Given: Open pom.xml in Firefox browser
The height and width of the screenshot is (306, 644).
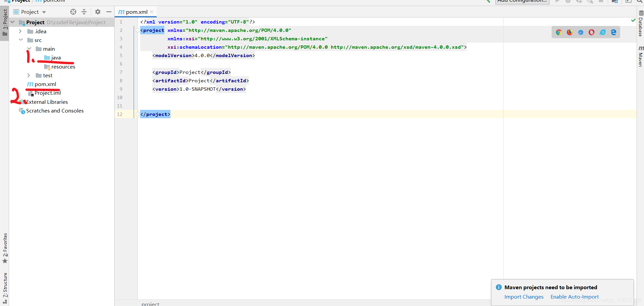Looking at the screenshot, I should [x=569, y=32].
